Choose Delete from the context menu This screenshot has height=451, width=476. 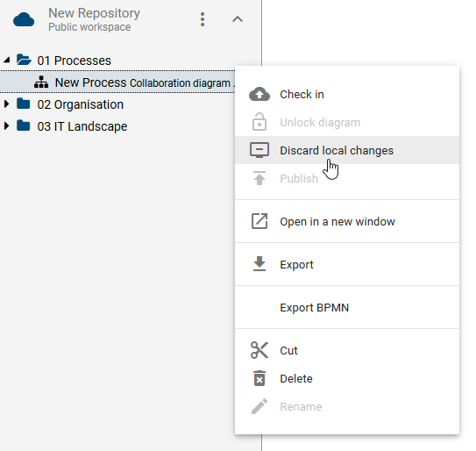[347, 379]
